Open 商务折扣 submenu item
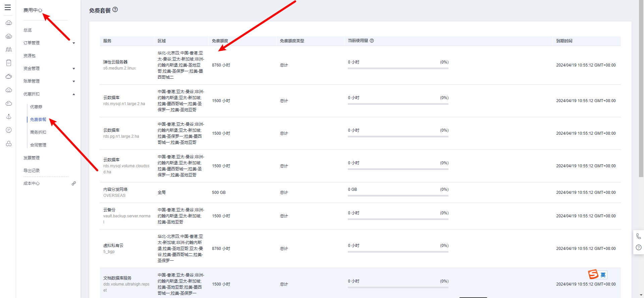This screenshot has width=644, height=298. tap(38, 132)
